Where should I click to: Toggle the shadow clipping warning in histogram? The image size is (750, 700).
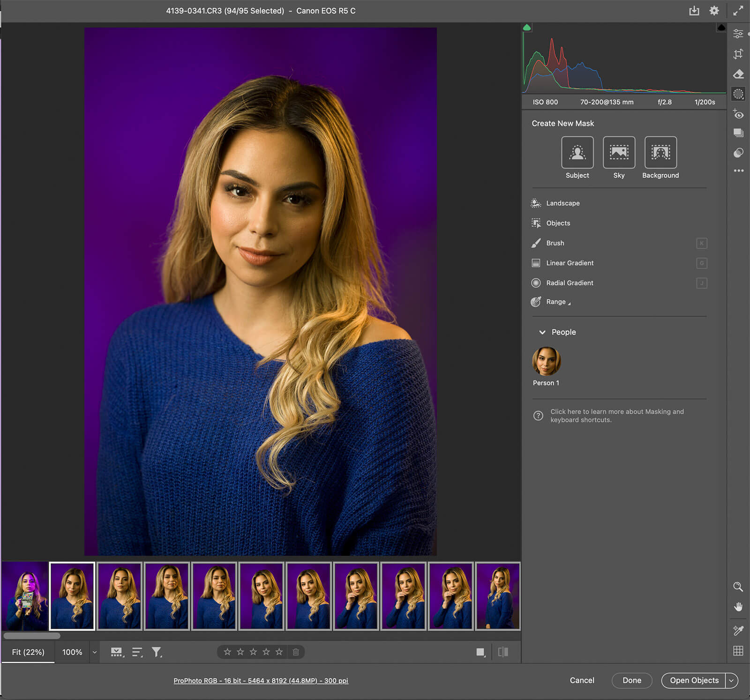pos(527,28)
